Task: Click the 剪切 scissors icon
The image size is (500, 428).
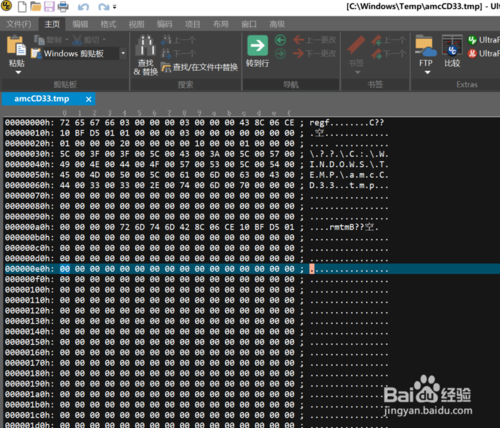Action: click(77, 40)
